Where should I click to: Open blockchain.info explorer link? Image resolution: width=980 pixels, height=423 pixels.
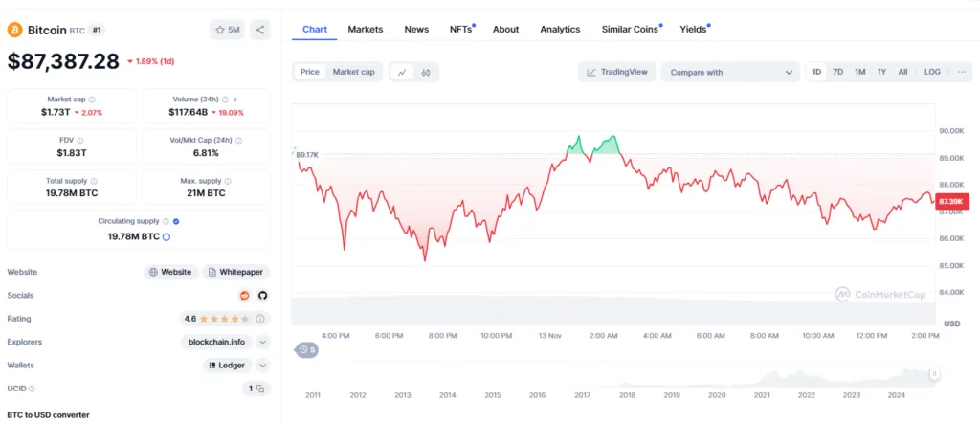click(217, 342)
